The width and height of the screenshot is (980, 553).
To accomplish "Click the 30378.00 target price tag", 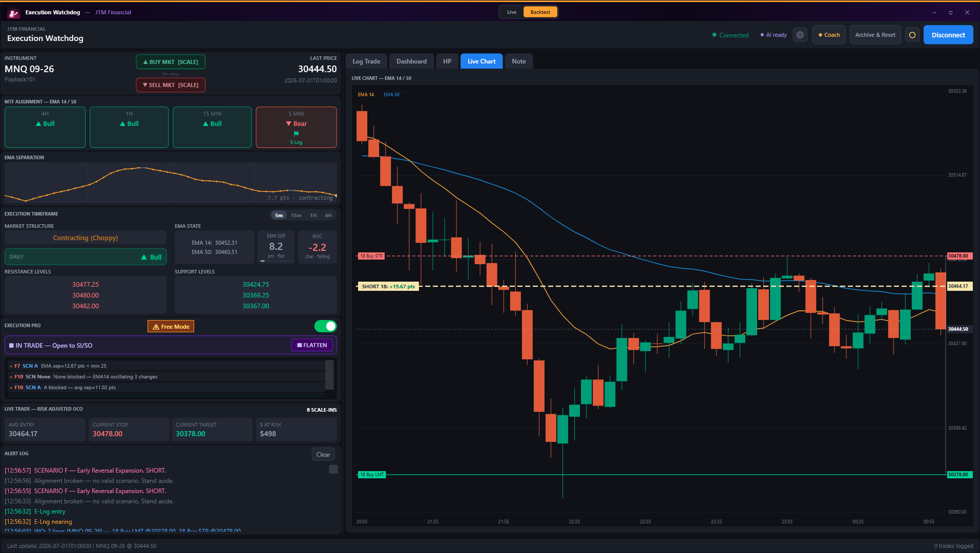I will 959,475.
